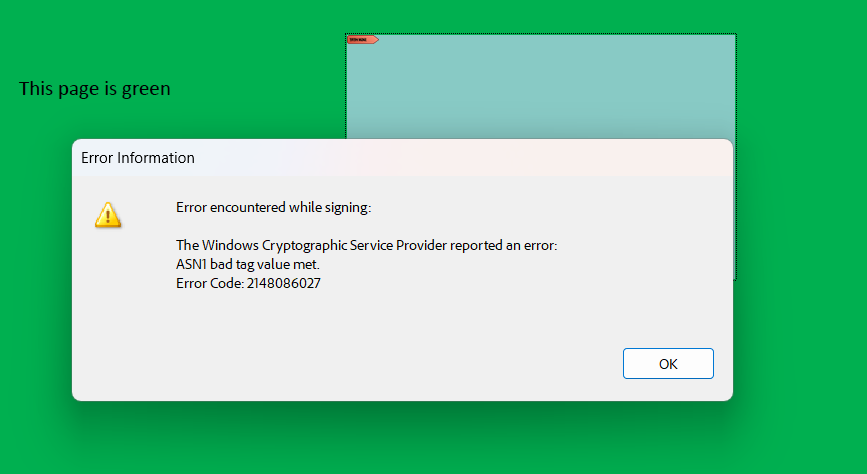Click the 'This page is green' text
This screenshot has width=867, height=474.
[x=95, y=88]
